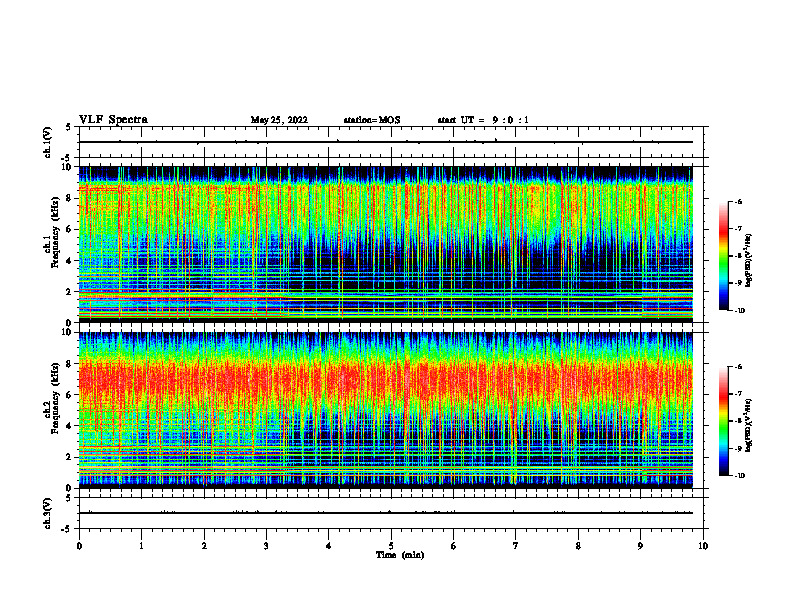This screenshot has width=792, height=612.
Task: Click the "7" tick on the time axis
Action: [516, 546]
